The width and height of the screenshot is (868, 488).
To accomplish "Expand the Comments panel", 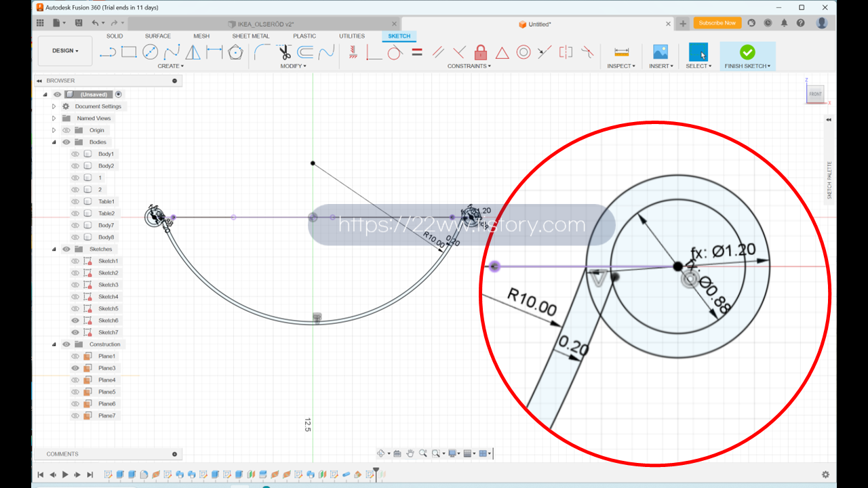I will point(174,454).
